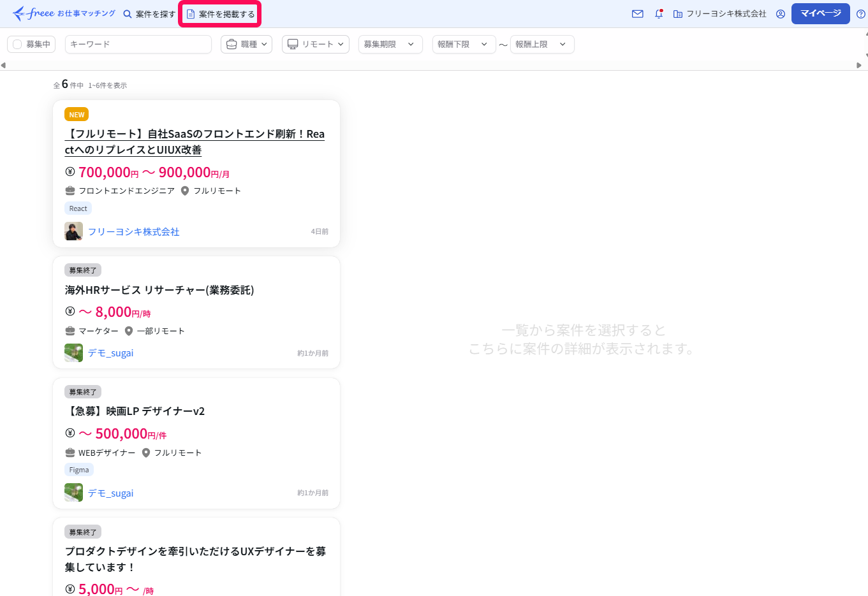Click the location pin beside 一部リモート

pos(129,331)
